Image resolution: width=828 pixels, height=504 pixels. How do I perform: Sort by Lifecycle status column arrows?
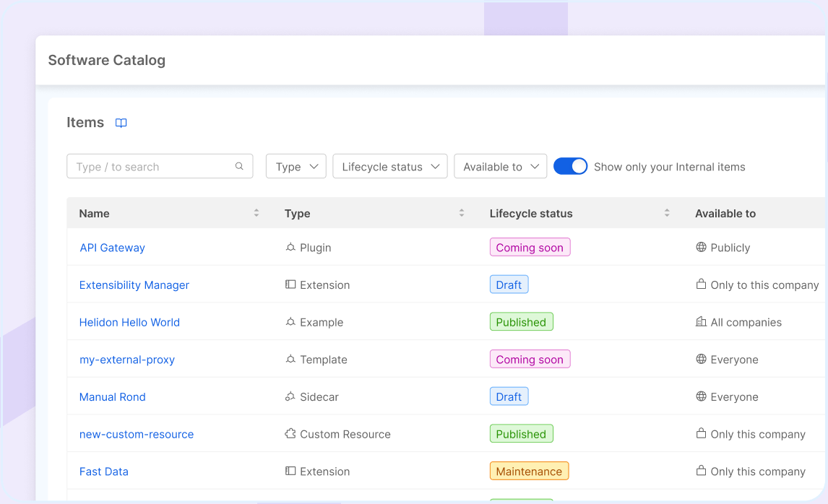coord(667,213)
